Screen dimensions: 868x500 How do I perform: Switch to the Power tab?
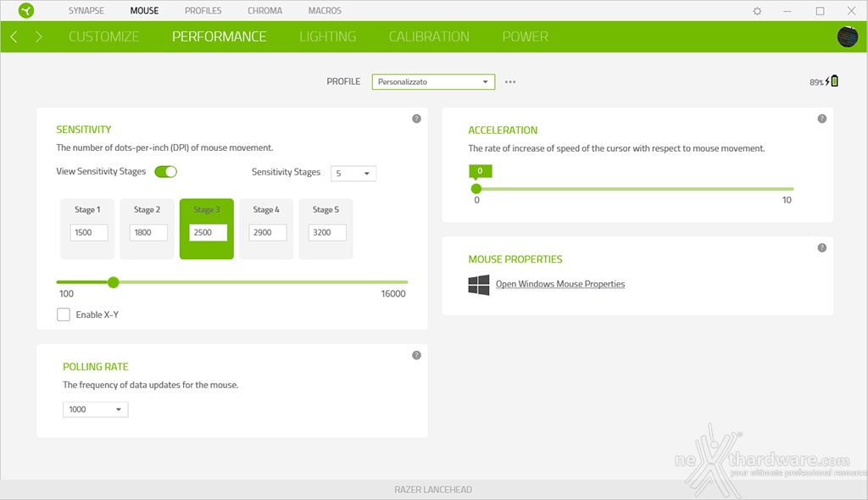526,36
